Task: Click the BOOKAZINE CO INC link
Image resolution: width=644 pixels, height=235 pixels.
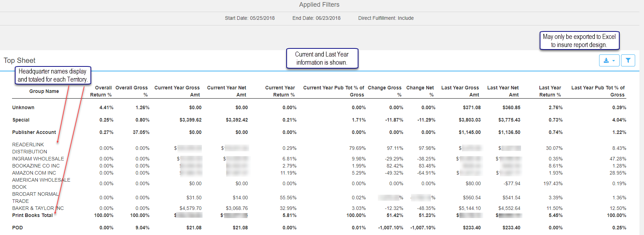Action: [x=36, y=166]
